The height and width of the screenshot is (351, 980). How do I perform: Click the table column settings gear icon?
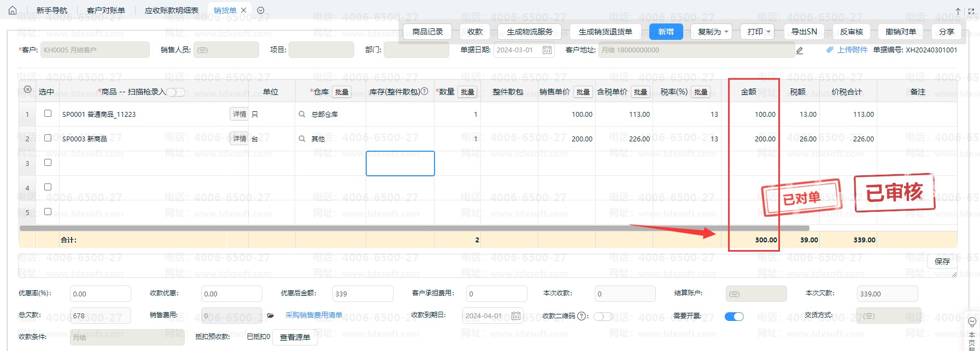(27, 90)
